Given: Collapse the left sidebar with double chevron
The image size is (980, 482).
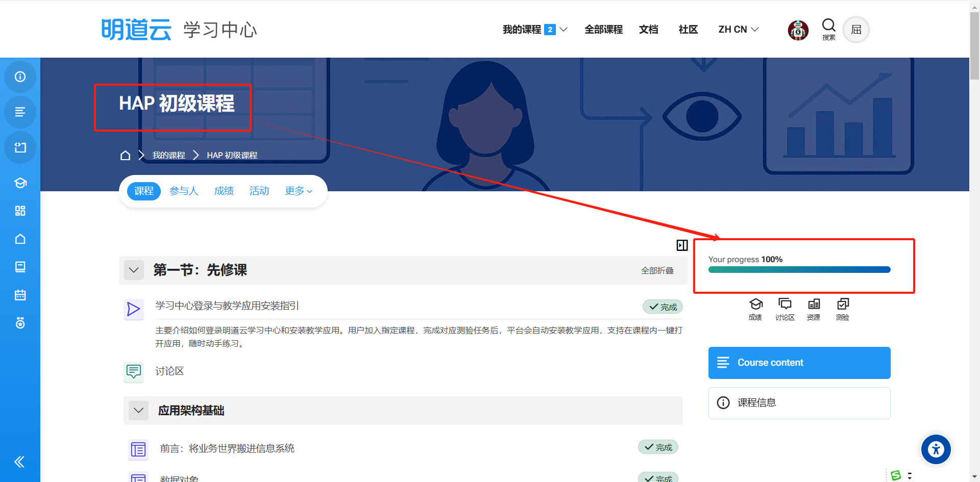Looking at the screenshot, I should [19, 462].
